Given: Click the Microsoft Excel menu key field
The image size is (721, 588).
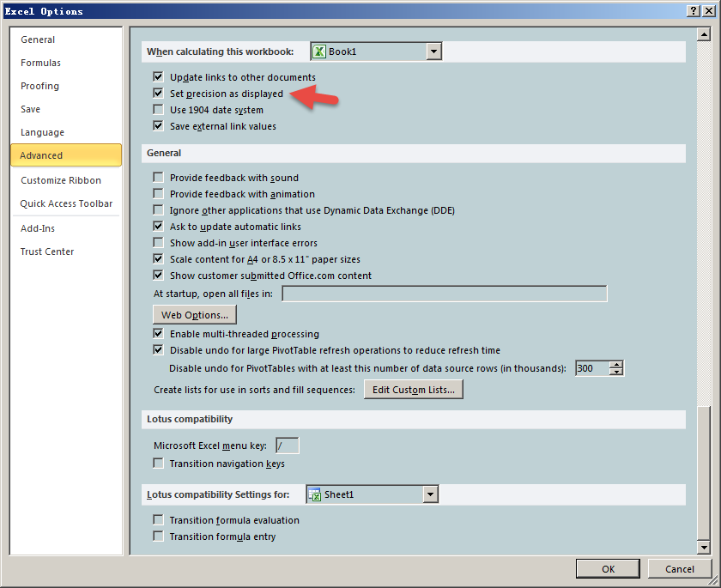Looking at the screenshot, I should (288, 446).
